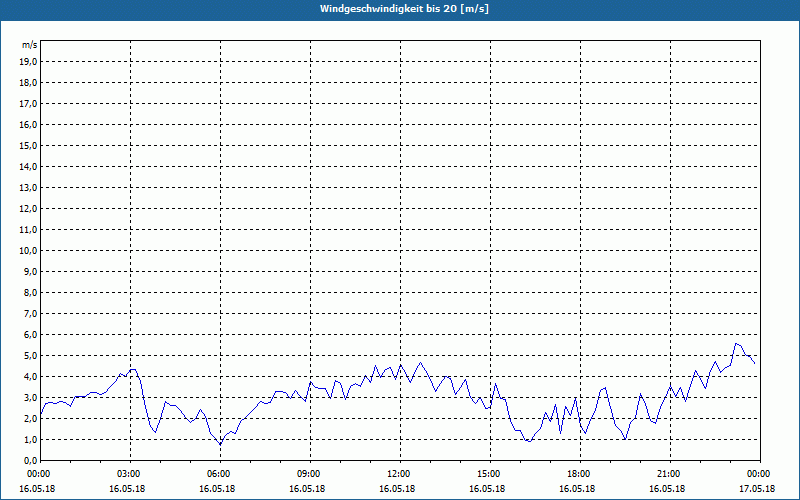Click the 'm/s' unit label
800x500 pixels.
(x=29, y=45)
